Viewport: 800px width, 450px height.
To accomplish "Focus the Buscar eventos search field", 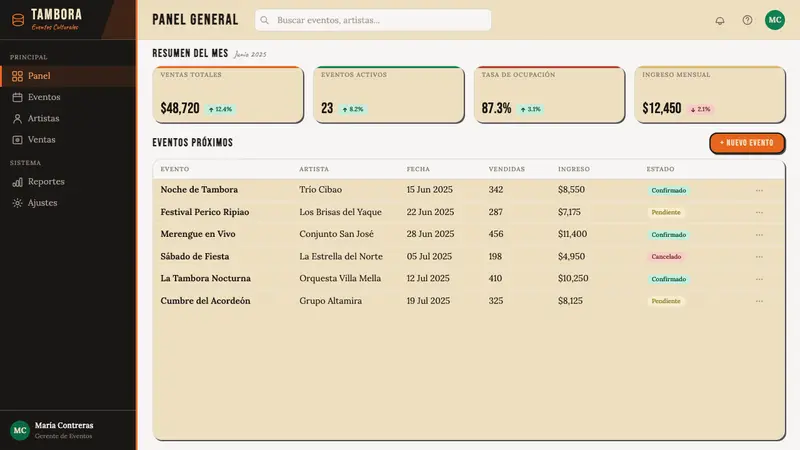I will click(373, 20).
